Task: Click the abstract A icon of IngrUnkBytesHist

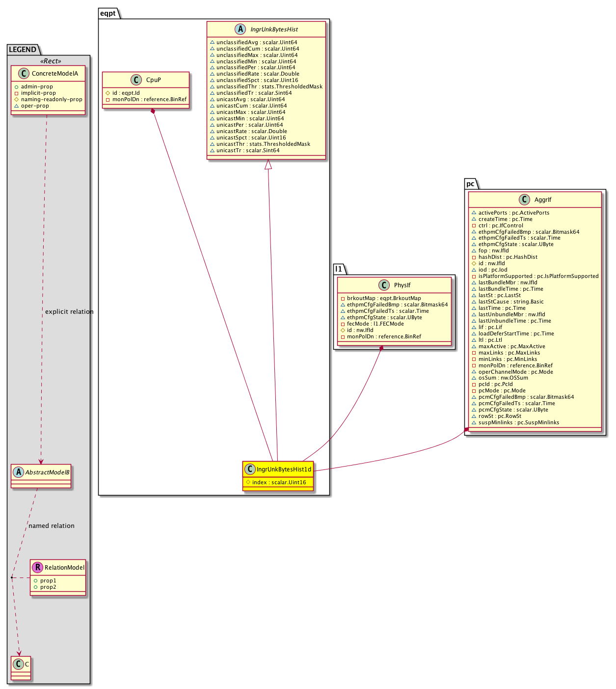Action: [x=241, y=29]
